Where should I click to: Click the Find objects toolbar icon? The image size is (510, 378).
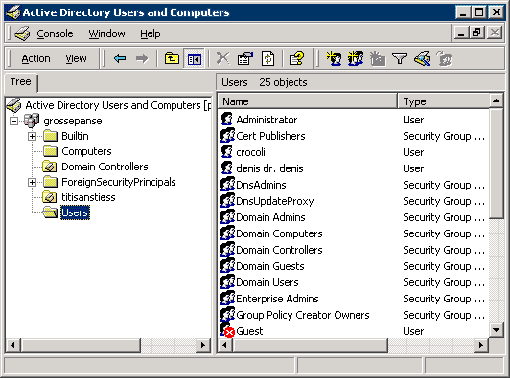click(422, 59)
